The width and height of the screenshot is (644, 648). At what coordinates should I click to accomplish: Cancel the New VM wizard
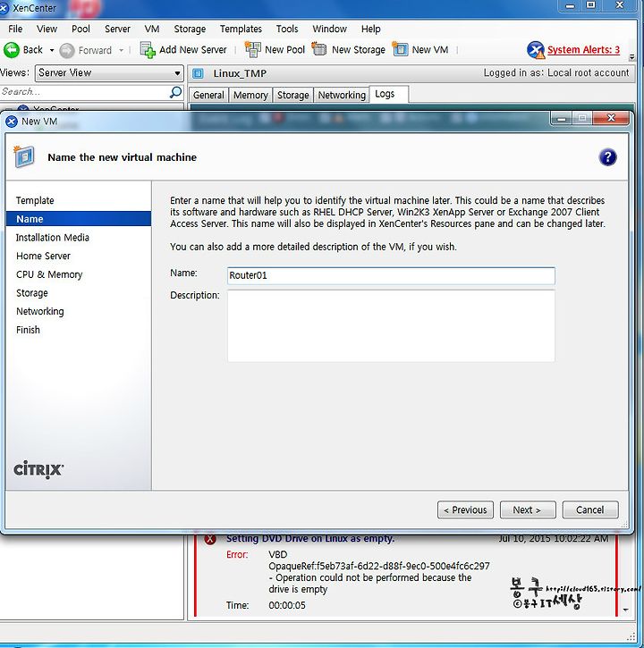[590, 510]
